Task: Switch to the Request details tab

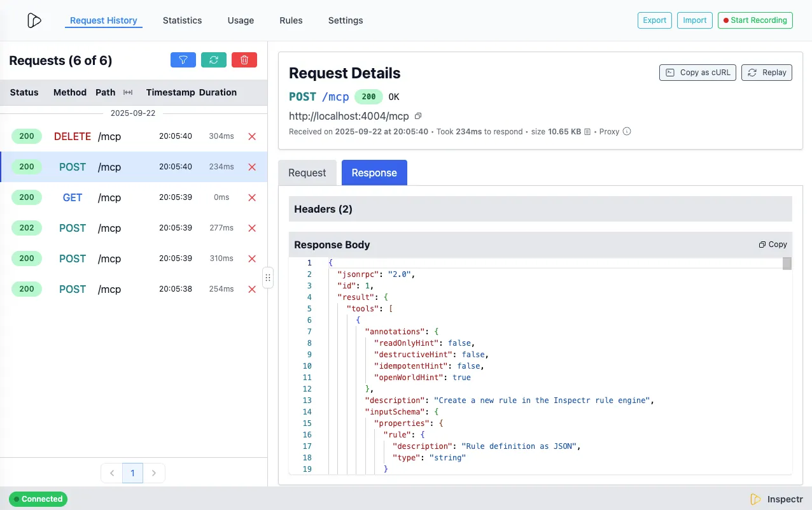Action: click(307, 173)
